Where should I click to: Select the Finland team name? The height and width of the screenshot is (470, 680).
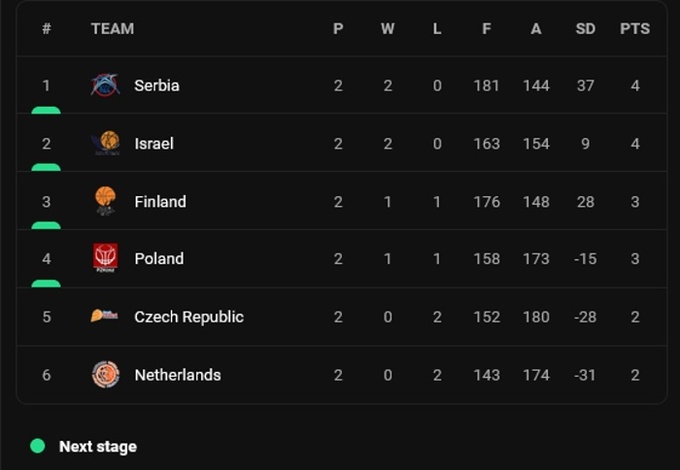[x=160, y=202]
